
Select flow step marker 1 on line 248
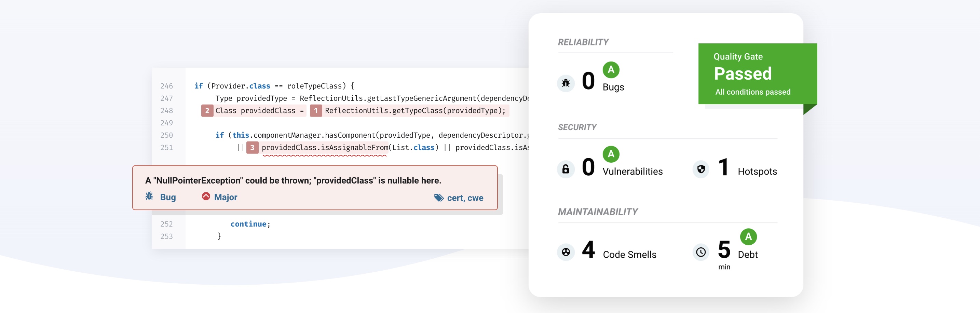316,111
